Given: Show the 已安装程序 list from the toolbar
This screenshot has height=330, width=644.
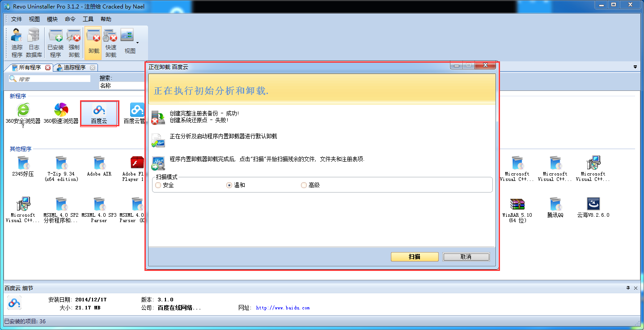Looking at the screenshot, I should (55, 43).
